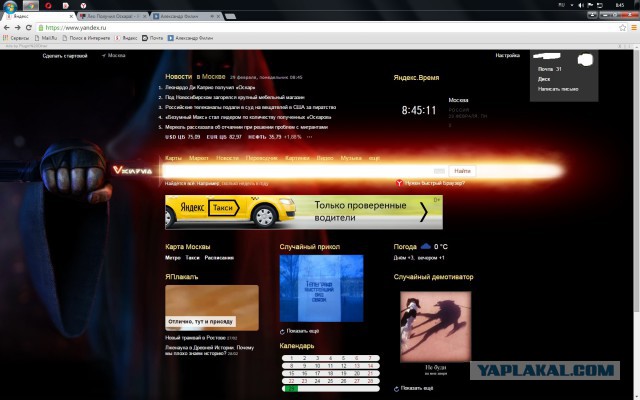Open Почта 31 in user panel
The height and width of the screenshot is (400, 640).
click(x=550, y=69)
